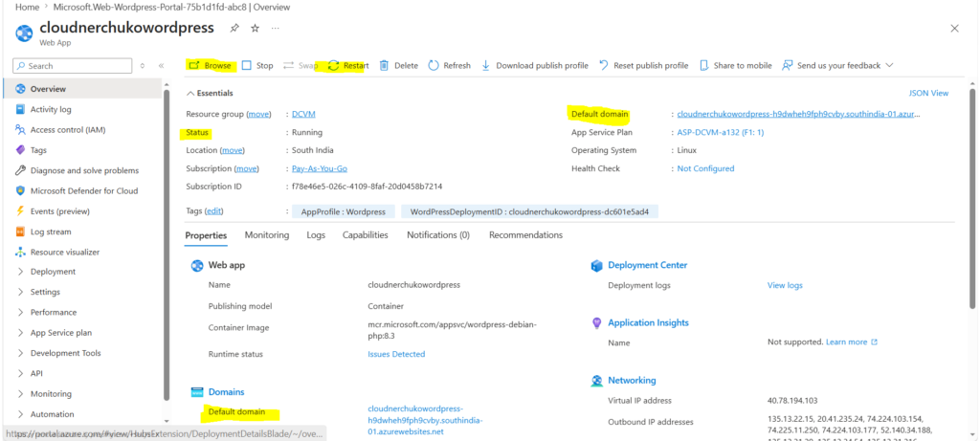
Task: Refresh the overview page
Action: pos(450,66)
